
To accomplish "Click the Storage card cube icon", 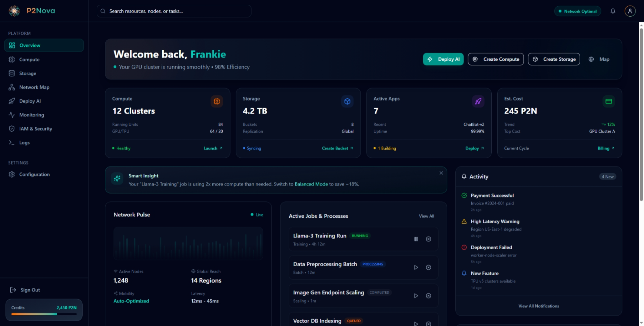I will pos(347,101).
